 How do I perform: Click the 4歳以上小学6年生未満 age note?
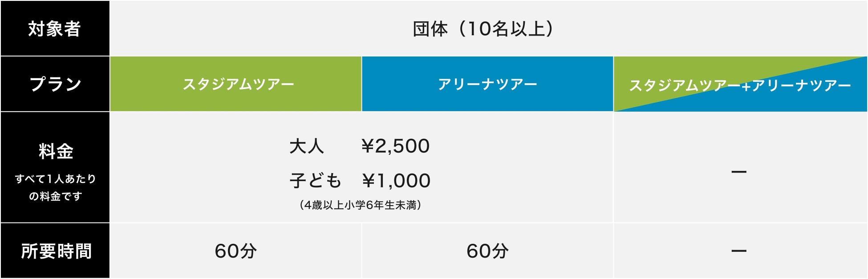coord(361,205)
